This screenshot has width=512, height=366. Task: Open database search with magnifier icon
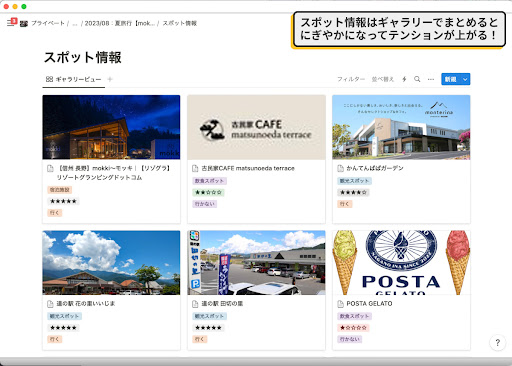(417, 79)
